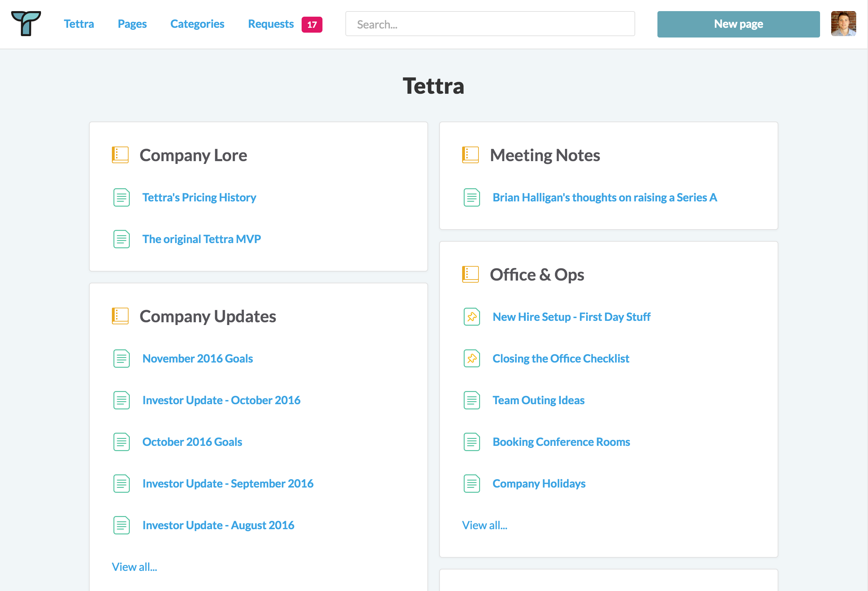Click the pin icon beside New Hire Setup
Screen dimensions: 868x591
472,317
